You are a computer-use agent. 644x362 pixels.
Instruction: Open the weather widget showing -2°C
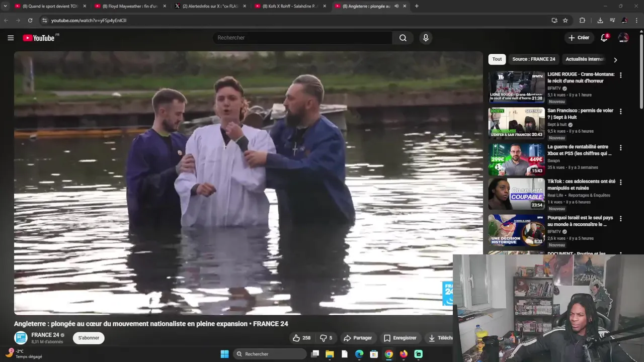24,354
